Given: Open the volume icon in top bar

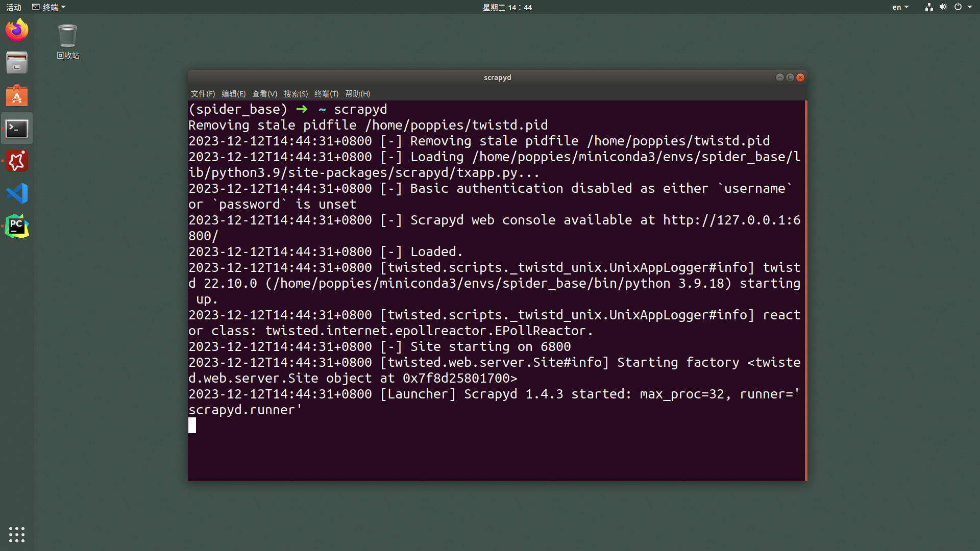Looking at the screenshot, I should [x=943, y=7].
